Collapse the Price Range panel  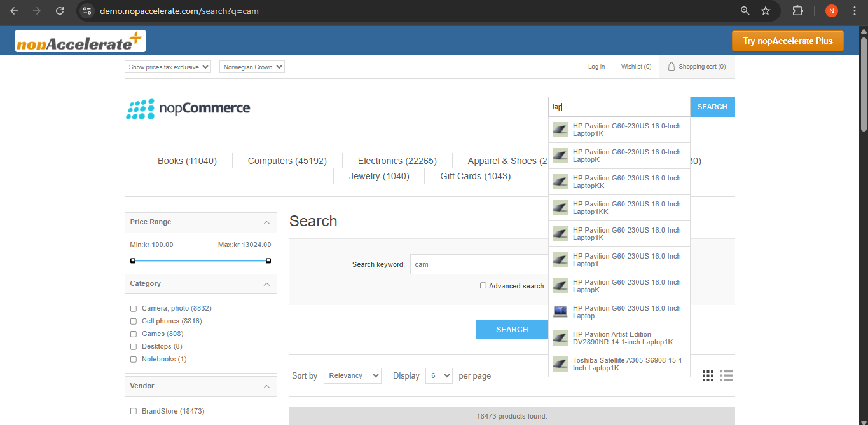coord(266,222)
